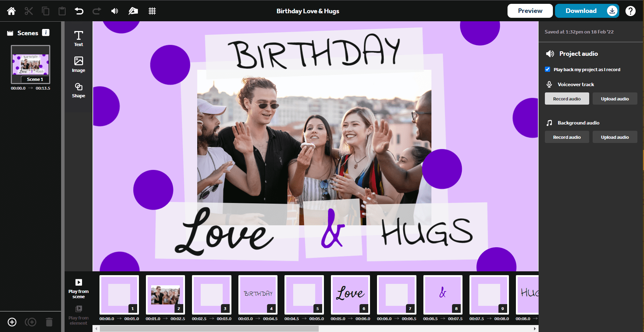Select timeline element 4 BIRTHDAY
Image resolution: width=644 pixels, height=332 pixels.
click(x=258, y=295)
